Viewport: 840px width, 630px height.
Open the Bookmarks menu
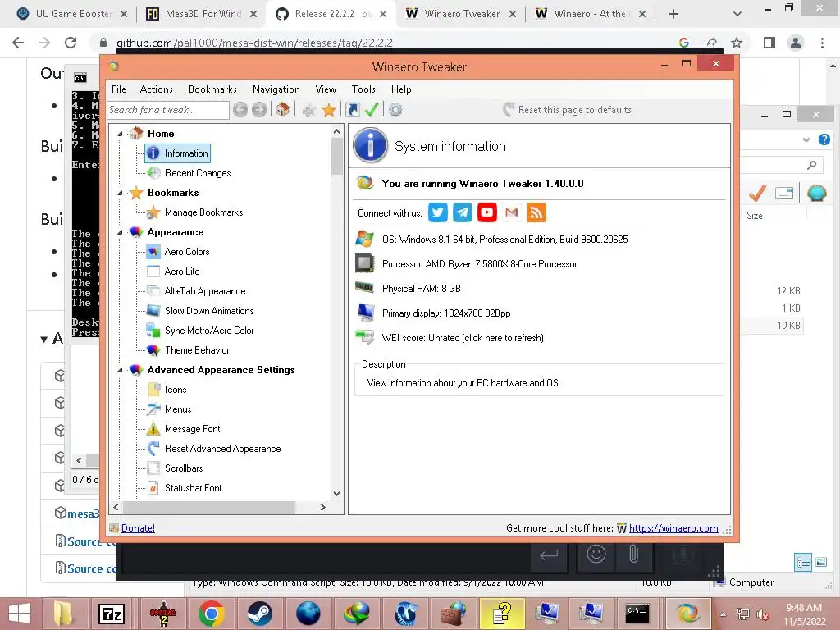(x=212, y=89)
